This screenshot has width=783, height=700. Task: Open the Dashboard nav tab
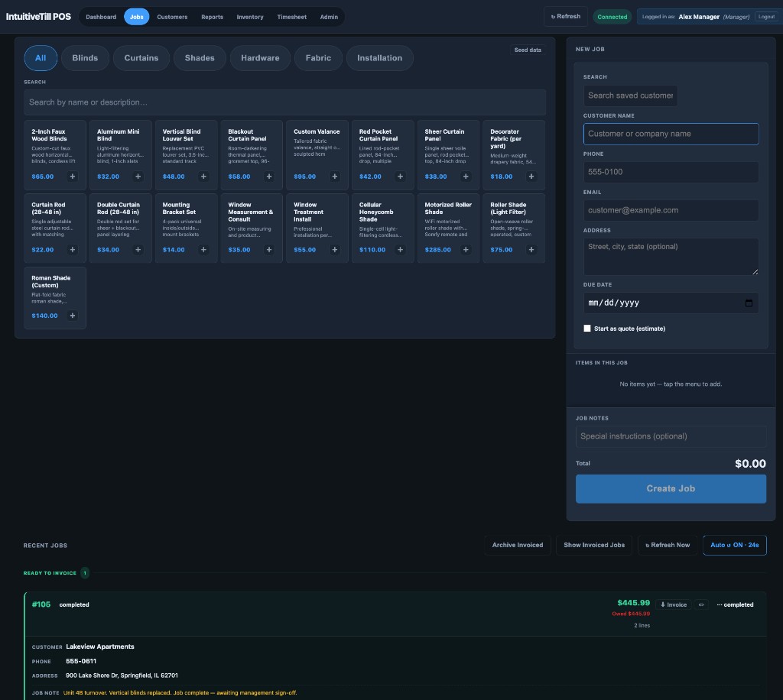pos(101,17)
